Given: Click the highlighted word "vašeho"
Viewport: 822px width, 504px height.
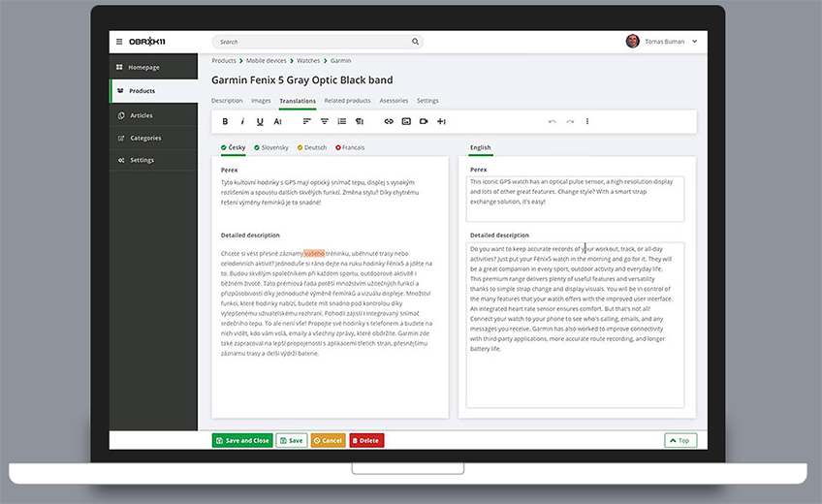Looking at the screenshot, I should [314, 254].
